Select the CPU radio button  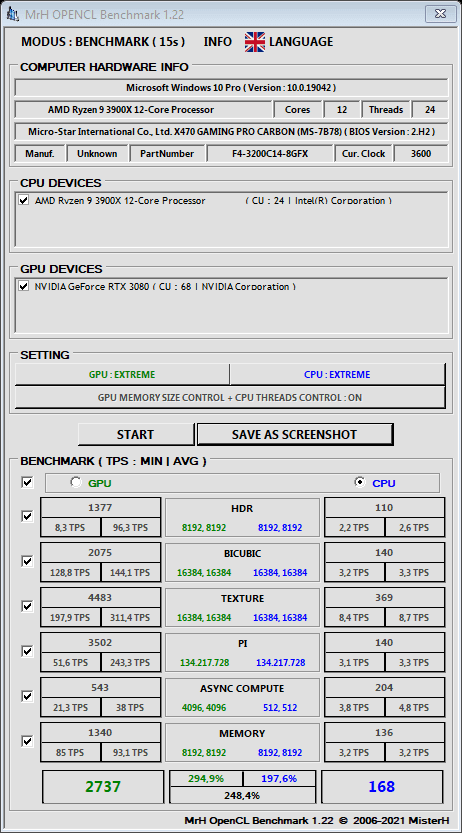coord(360,482)
